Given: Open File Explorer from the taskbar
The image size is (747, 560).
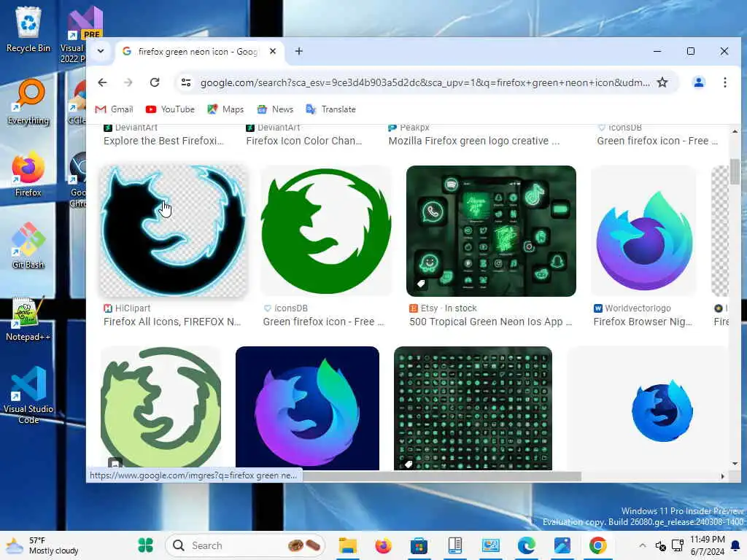Looking at the screenshot, I should pos(348,545).
